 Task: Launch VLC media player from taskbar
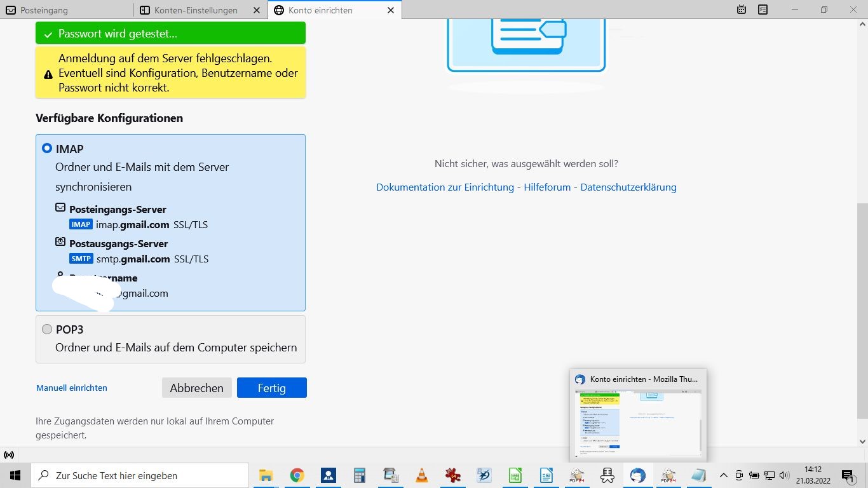[x=421, y=475]
